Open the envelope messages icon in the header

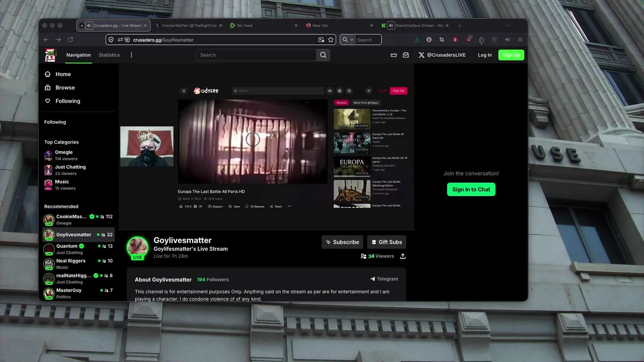tap(406, 55)
